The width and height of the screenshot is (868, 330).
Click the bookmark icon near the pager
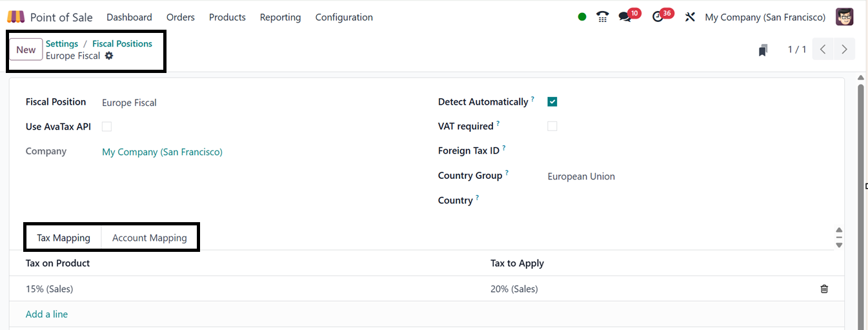click(x=763, y=50)
